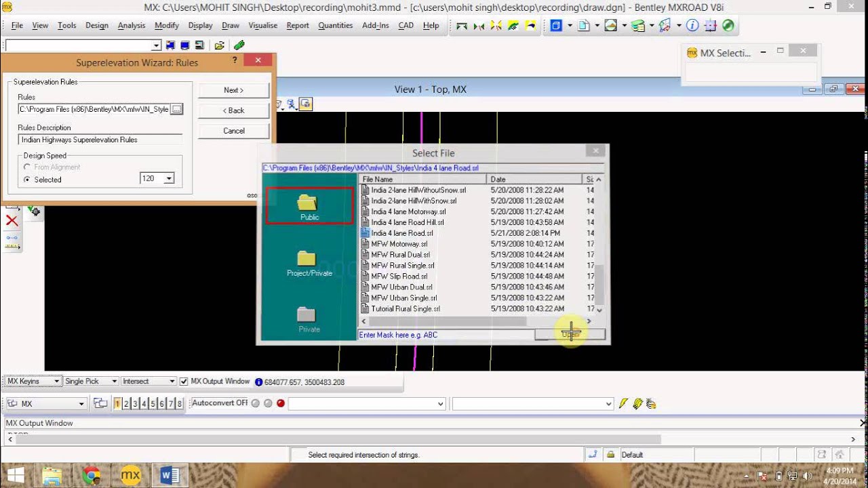868x488 pixels.
Task: Click the open folder icon below menu bar
Action: point(219,45)
